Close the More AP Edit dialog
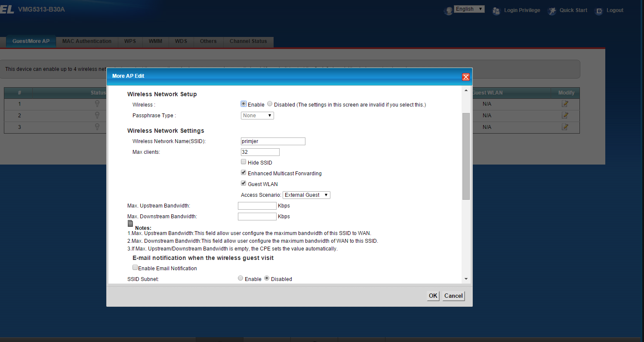644x342 pixels. pyautogui.click(x=465, y=76)
